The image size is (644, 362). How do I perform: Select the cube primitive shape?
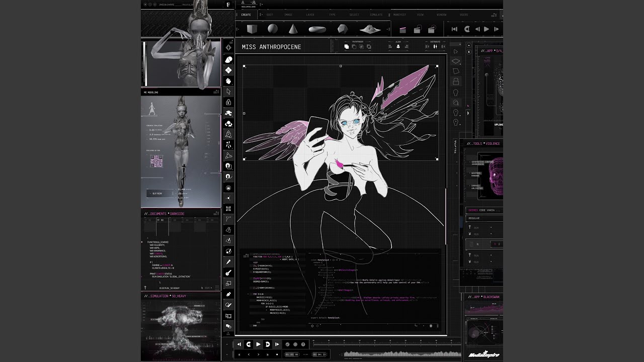coord(252,29)
